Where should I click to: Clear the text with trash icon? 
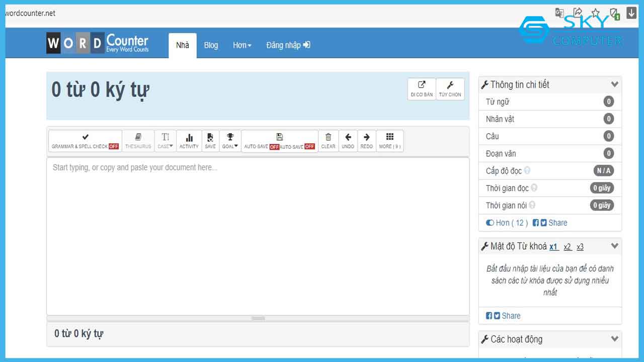(328, 141)
